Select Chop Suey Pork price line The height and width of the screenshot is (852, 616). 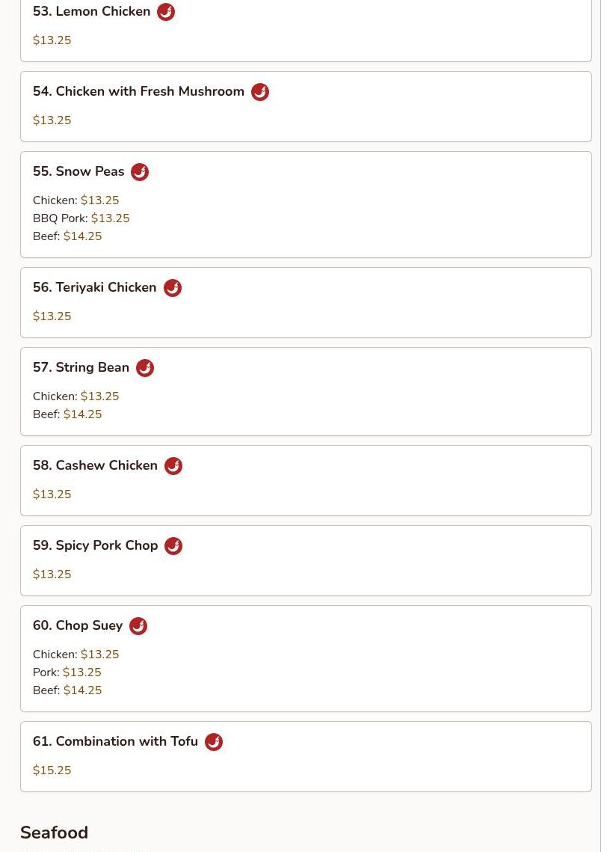(67, 672)
